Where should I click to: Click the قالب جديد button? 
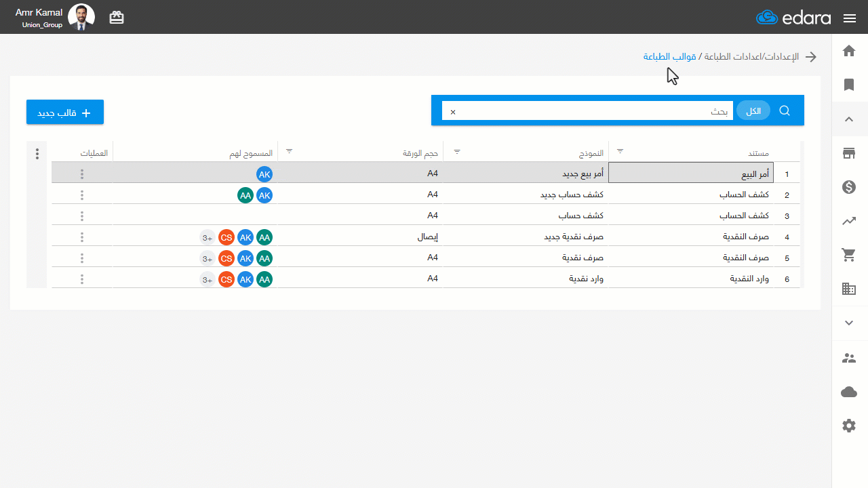65,113
